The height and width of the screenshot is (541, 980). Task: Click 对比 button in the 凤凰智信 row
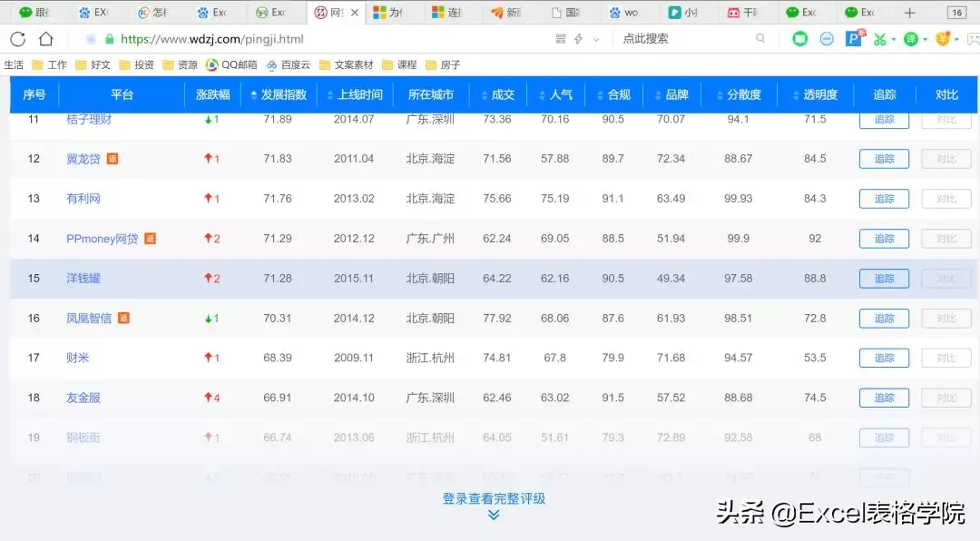946,319
